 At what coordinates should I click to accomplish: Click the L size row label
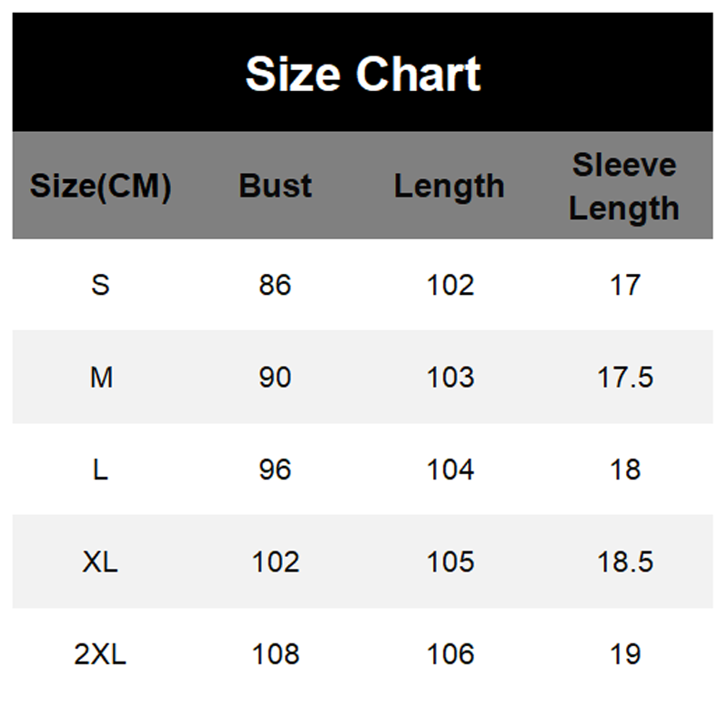(x=100, y=470)
